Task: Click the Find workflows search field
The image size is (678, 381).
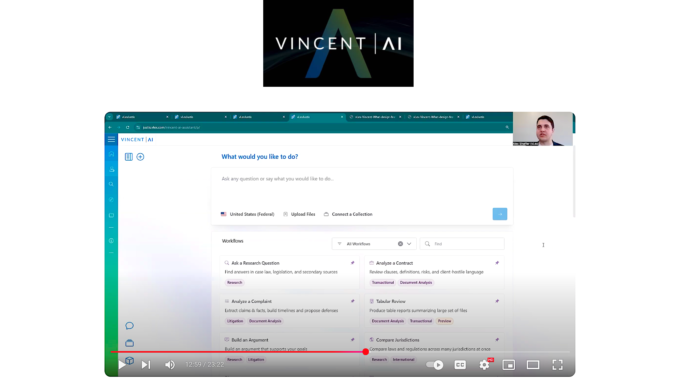Action: coord(462,244)
